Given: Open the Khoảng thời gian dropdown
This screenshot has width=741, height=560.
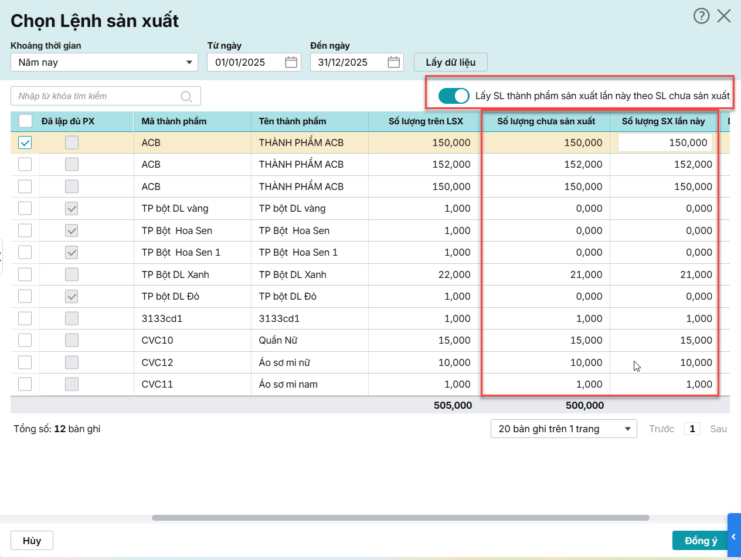Looking at the screenshot, I should pyautogui.click(x=104, y=62).
